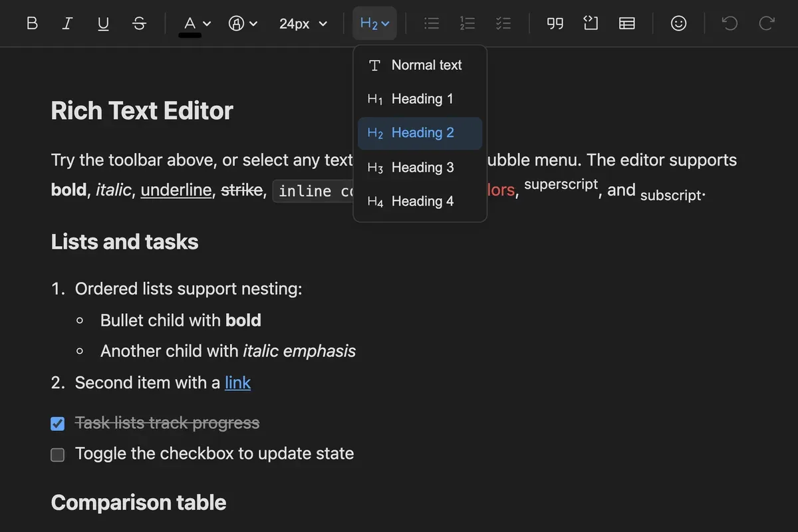This screenshot has height=532, width=798.
Task: Insert a numbered list
Action: click(x=467, y=23)
